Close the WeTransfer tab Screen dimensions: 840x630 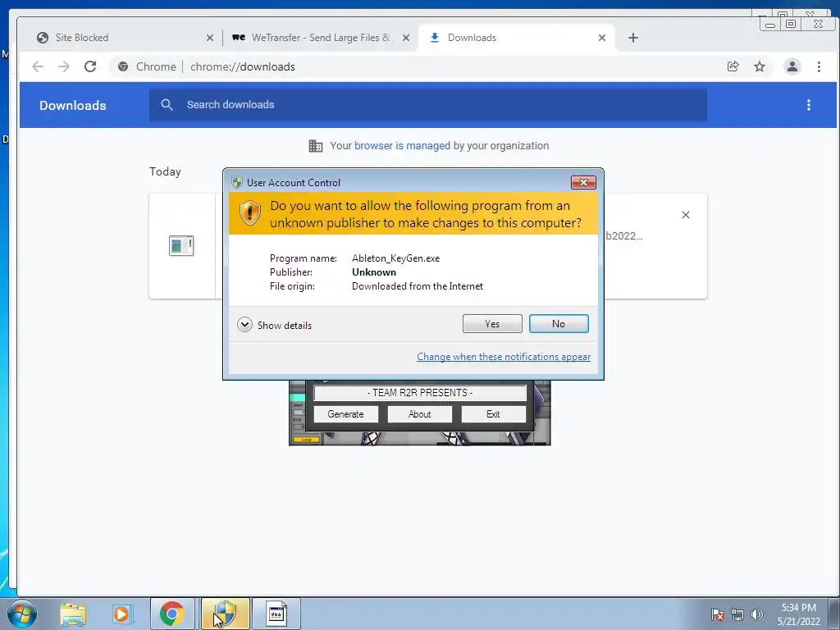(406, 38)
